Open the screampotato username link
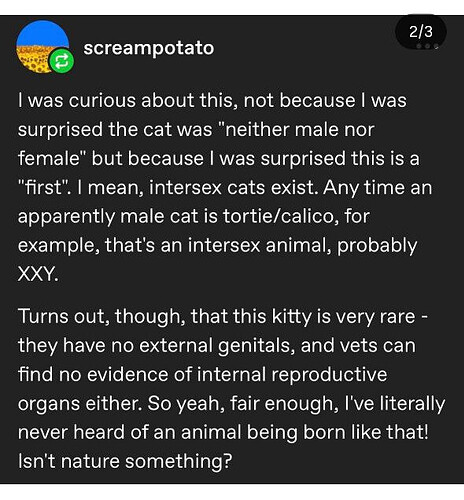 pos(149,48)
